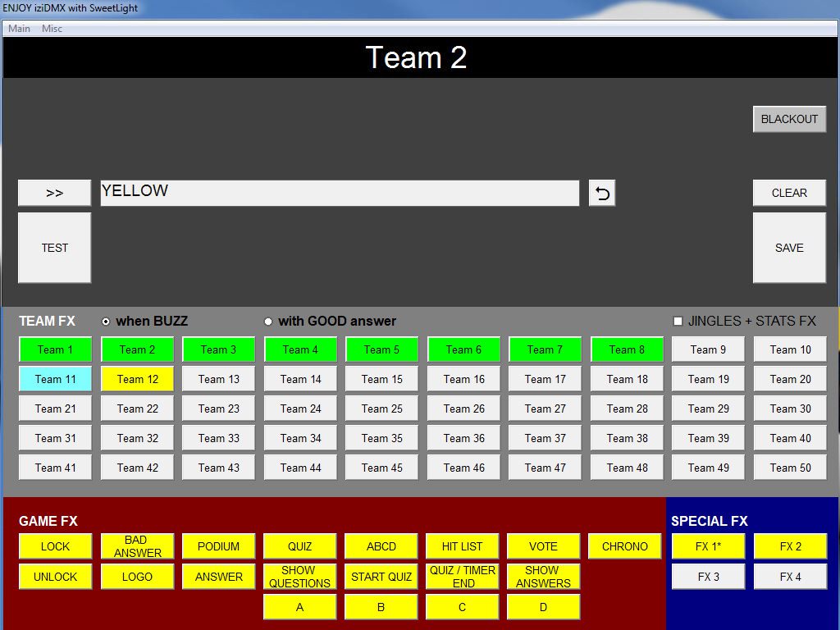Viewport: 840px width, 630px height.
Task: Click the Team 30 button
Action: pyautogui.click(x=790, y=409)
